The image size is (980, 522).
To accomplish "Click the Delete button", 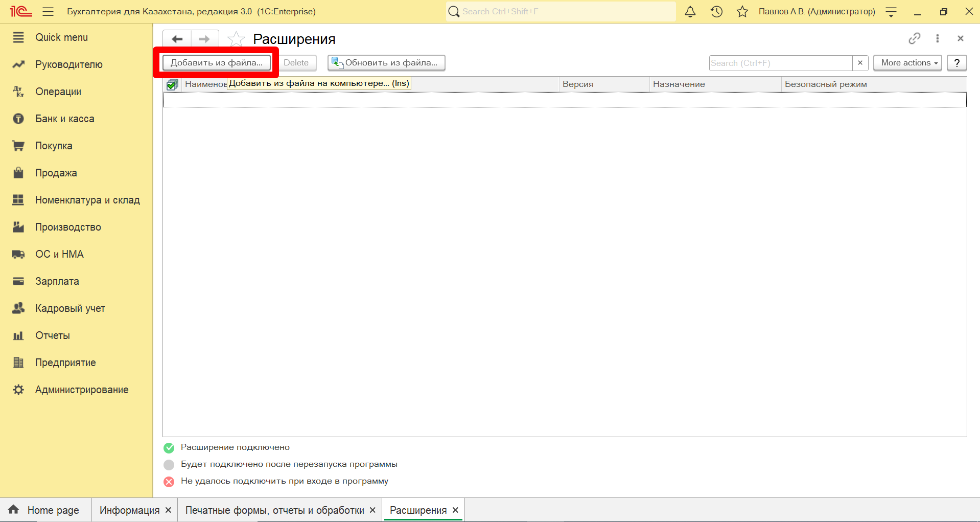I will point(296,62).
